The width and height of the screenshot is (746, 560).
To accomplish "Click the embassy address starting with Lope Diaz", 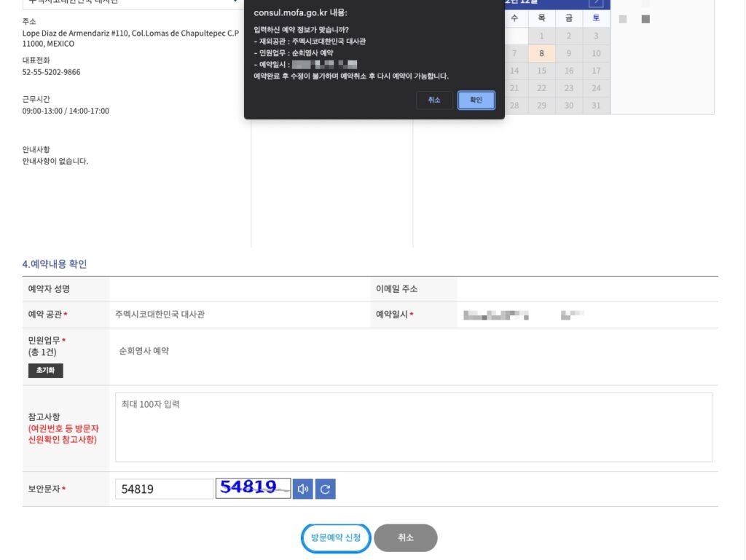I will [130, 39].
